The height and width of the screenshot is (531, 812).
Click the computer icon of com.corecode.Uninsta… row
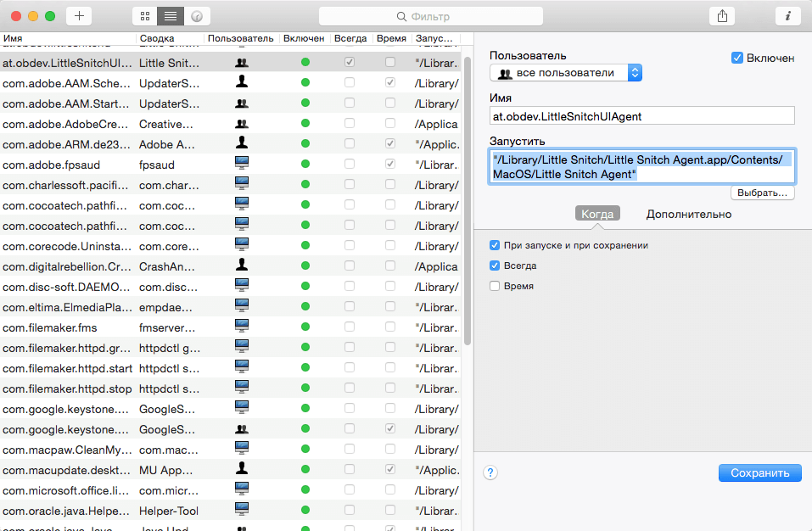pos(241,244)
